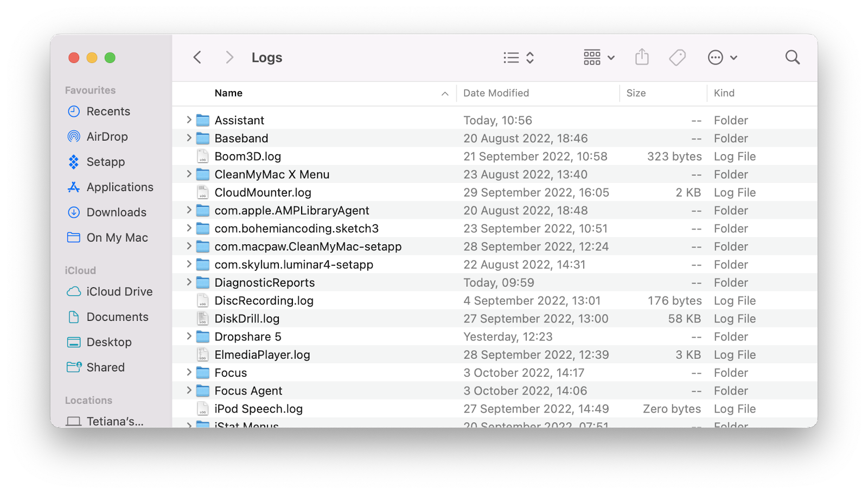Click the date 29 September 2022, 16:05
Screen dimensions: 868x494
[x=536, y=192]
